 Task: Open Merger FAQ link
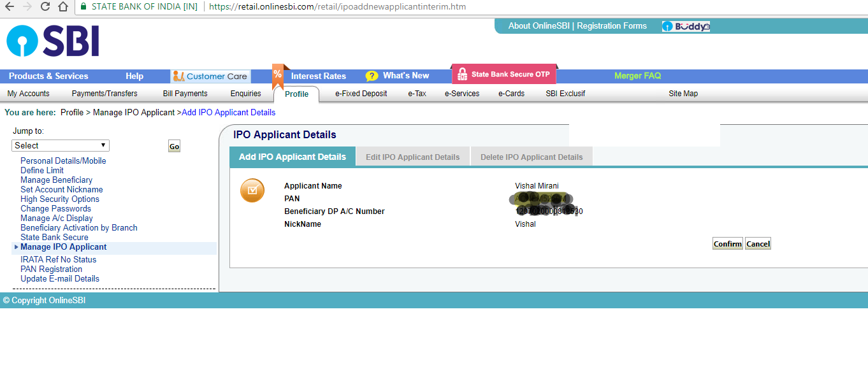pyautogui.click(x=637, y=76)
